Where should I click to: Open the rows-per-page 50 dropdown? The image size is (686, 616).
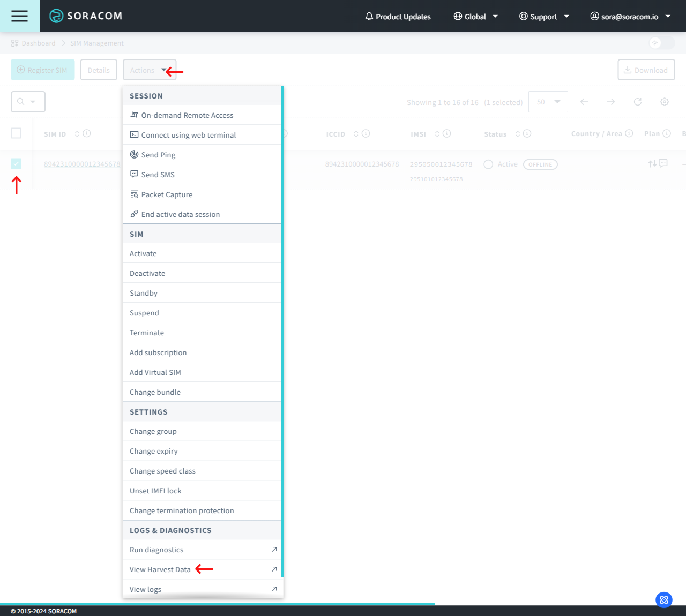(548, 102)
